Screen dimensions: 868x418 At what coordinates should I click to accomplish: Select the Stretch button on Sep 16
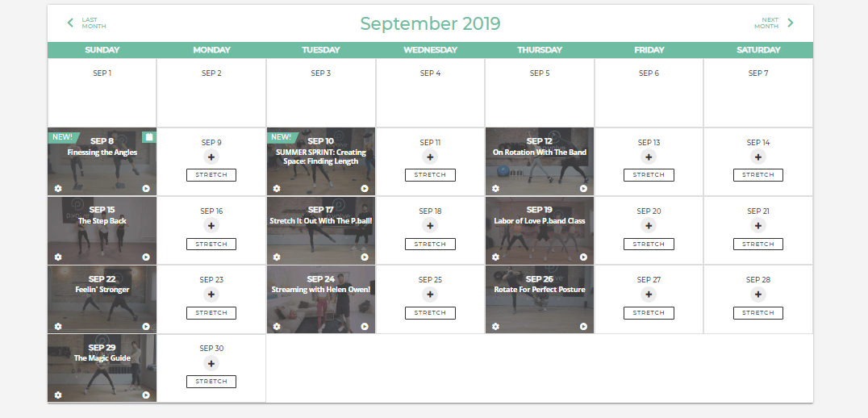tap(211, 245)
